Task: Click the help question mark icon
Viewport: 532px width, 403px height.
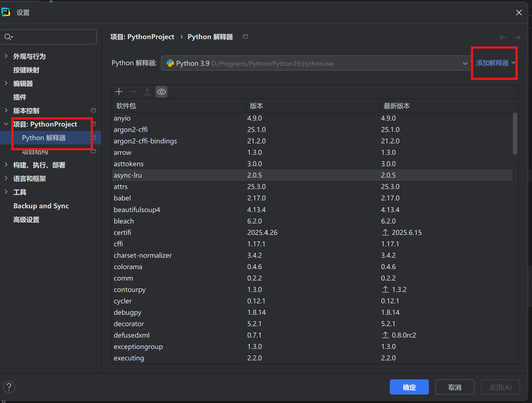Action: (9, 387)
